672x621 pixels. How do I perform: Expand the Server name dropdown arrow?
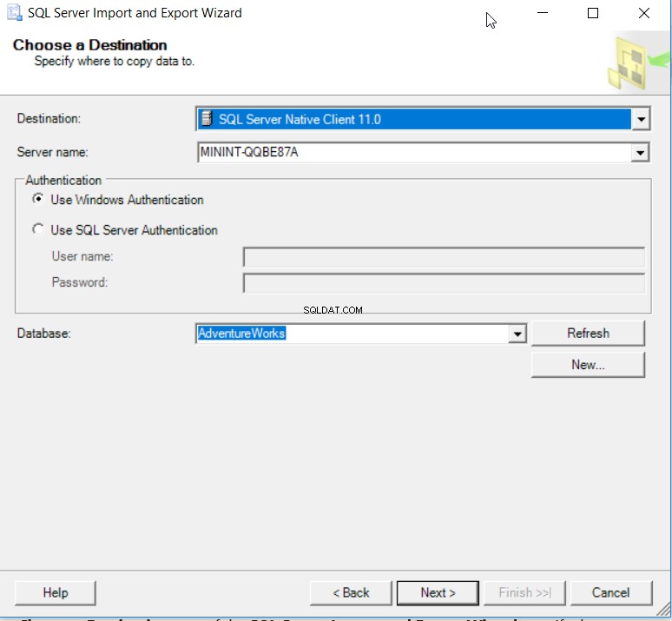pos(640,152)
